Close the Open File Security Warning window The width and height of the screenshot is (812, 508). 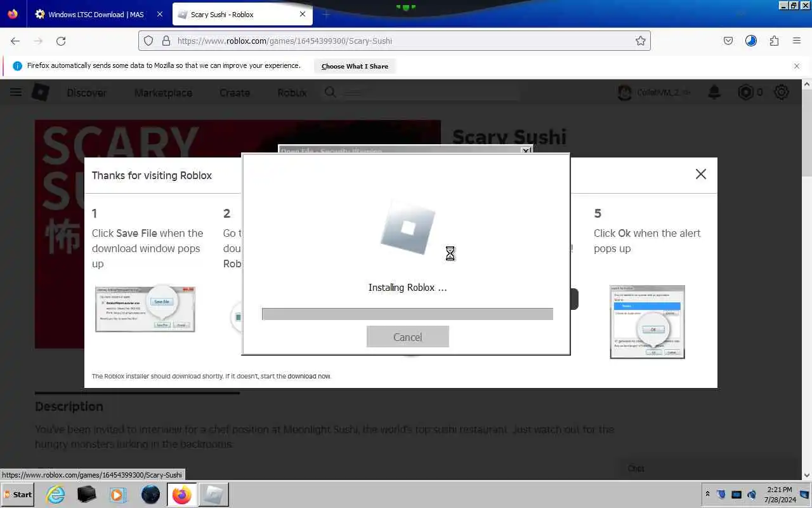pos(526,150)
